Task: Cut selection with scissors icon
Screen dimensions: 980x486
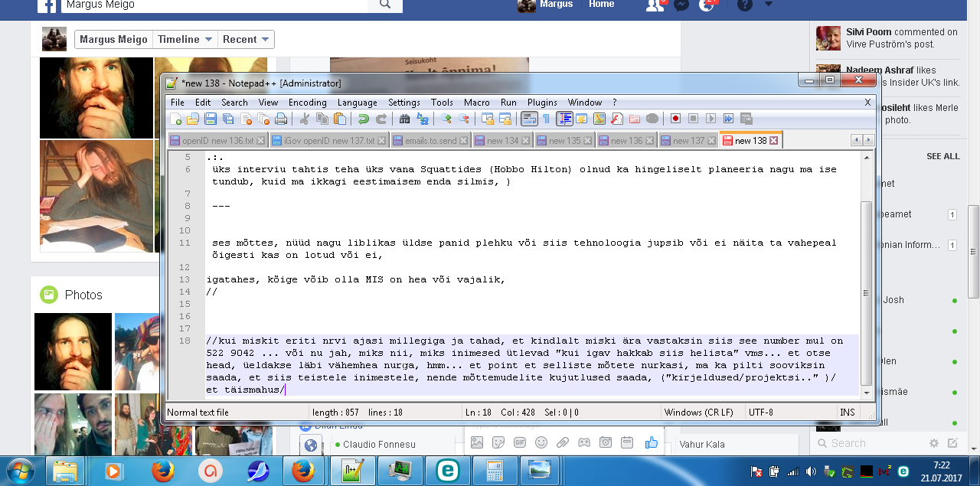Action: point(304,119)
